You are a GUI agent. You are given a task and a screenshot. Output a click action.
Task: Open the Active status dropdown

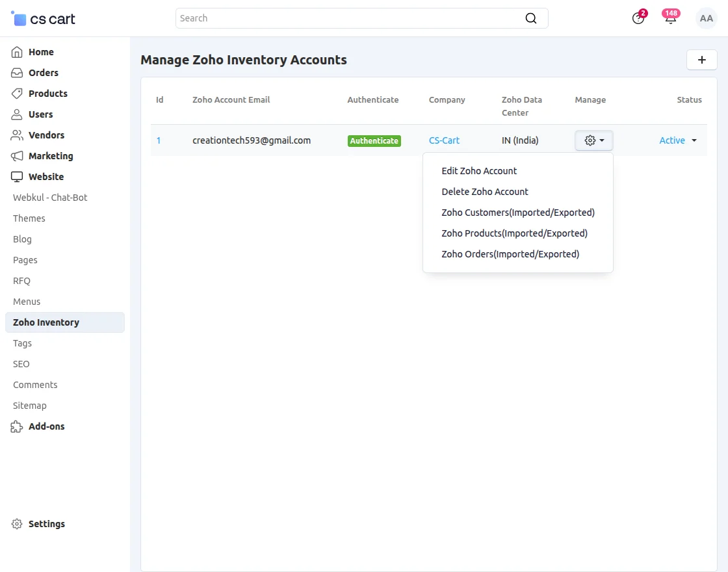tap(677, 140)
